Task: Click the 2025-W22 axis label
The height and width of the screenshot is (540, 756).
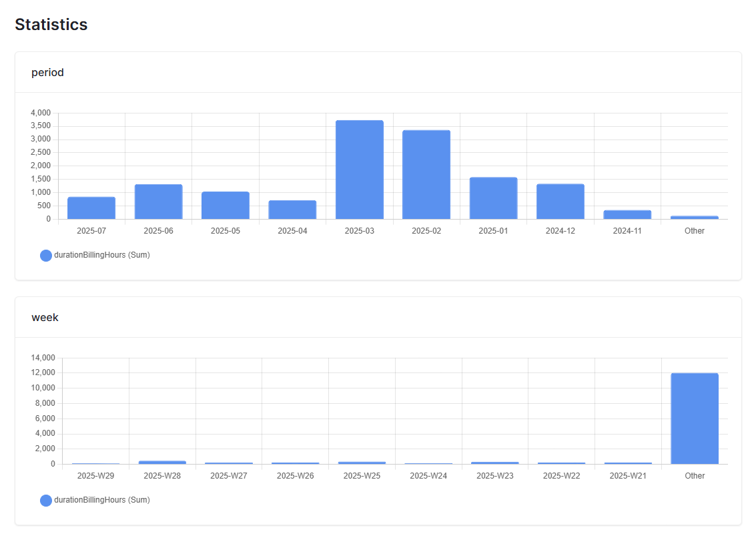Action: coord(561,476)
